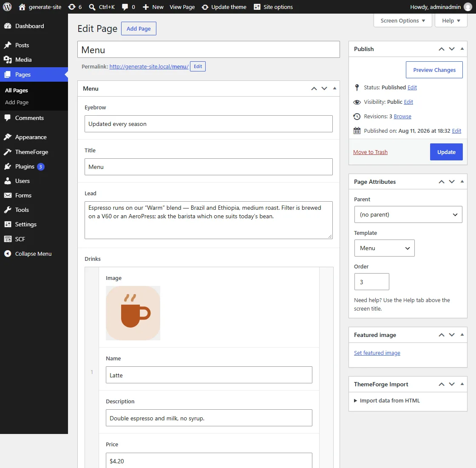Click the Add Page button beside Edit Page
The height and width of the screenshot is (468, 476).
[139, 29]
